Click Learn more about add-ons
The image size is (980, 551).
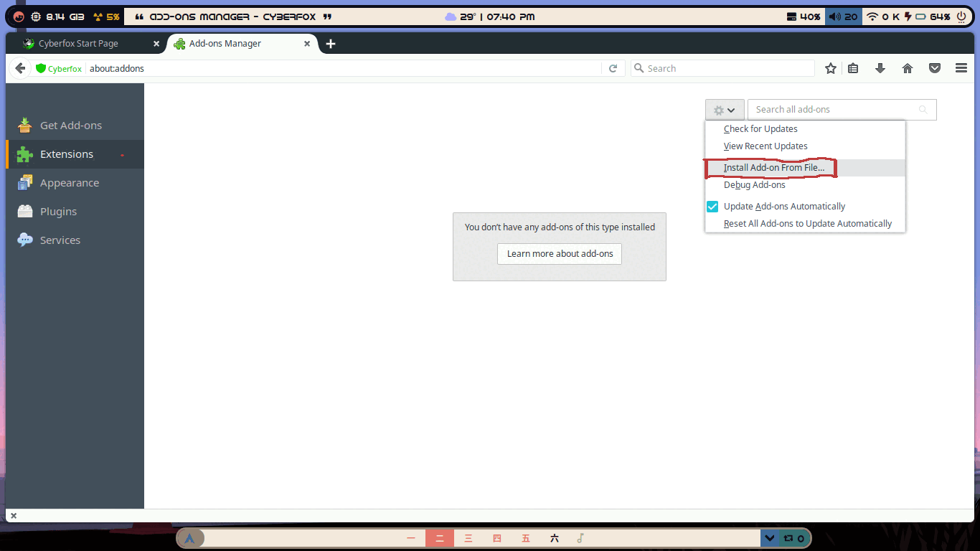560,254
